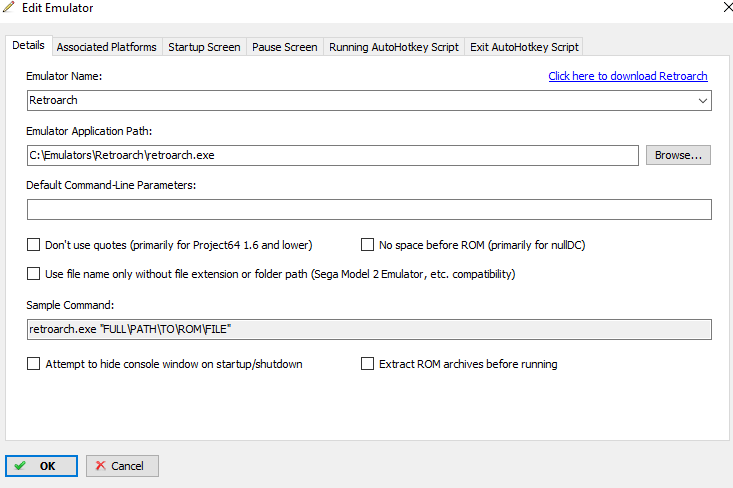Click the Cancel button

coord(122,466)
